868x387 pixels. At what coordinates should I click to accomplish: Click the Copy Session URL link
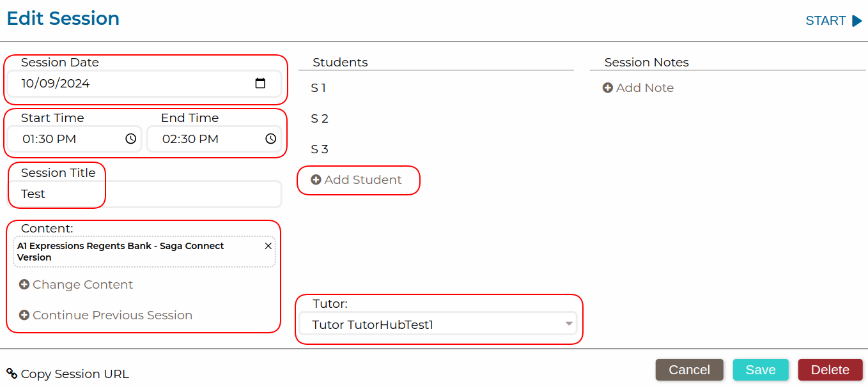point(75,374)
